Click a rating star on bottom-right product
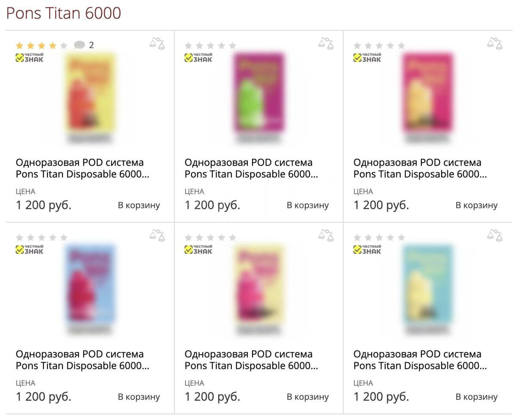 379,237
